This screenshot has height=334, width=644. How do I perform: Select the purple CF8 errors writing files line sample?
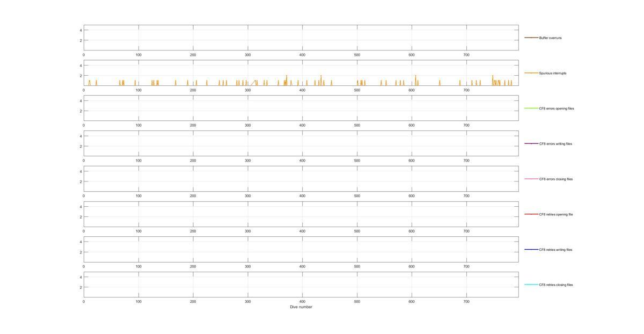pos(531,143)
